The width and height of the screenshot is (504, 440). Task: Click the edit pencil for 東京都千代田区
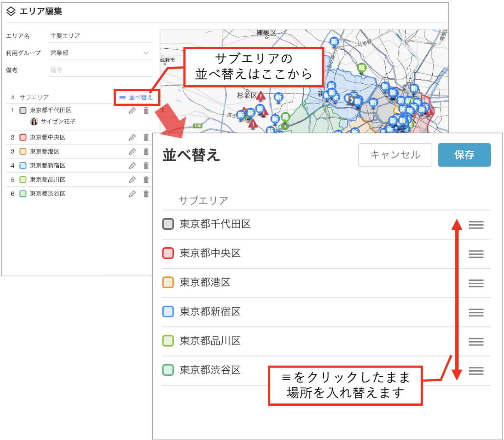pyautogui.click(x=132, y=111)
